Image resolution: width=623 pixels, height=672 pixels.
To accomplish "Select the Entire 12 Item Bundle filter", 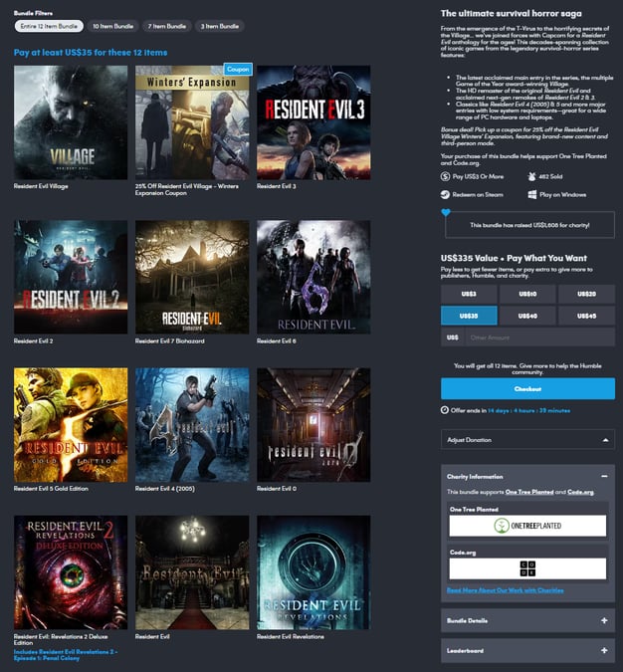I will (x=49, y=26).
